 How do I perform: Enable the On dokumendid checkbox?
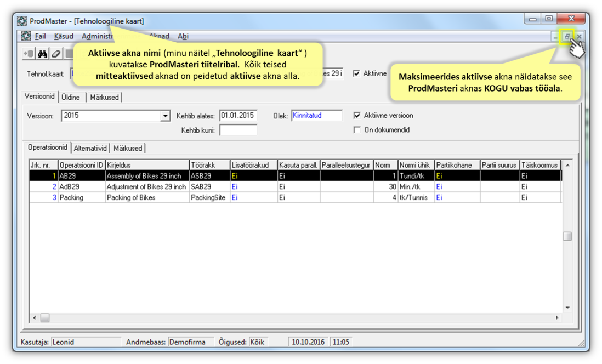pyautogui.click(x=357, y=130)
